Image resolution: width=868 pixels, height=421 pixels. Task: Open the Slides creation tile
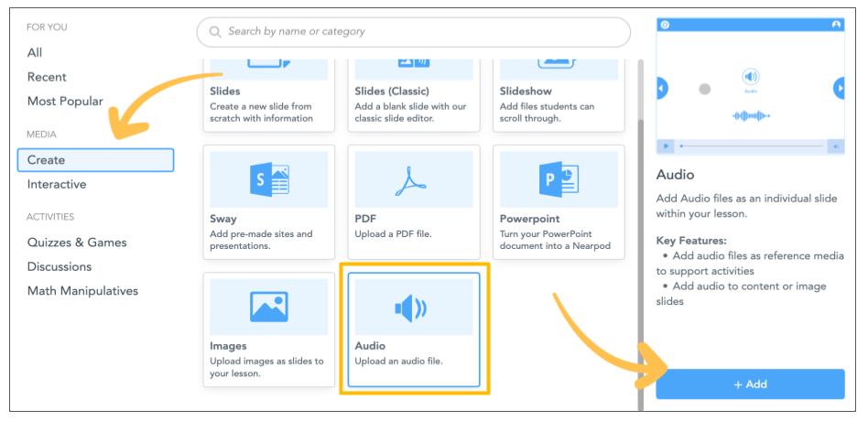coord(268,92)
